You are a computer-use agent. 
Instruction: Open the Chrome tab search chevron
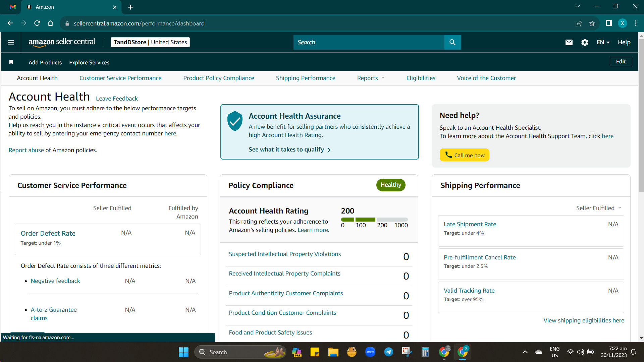[x=578, y=6]
